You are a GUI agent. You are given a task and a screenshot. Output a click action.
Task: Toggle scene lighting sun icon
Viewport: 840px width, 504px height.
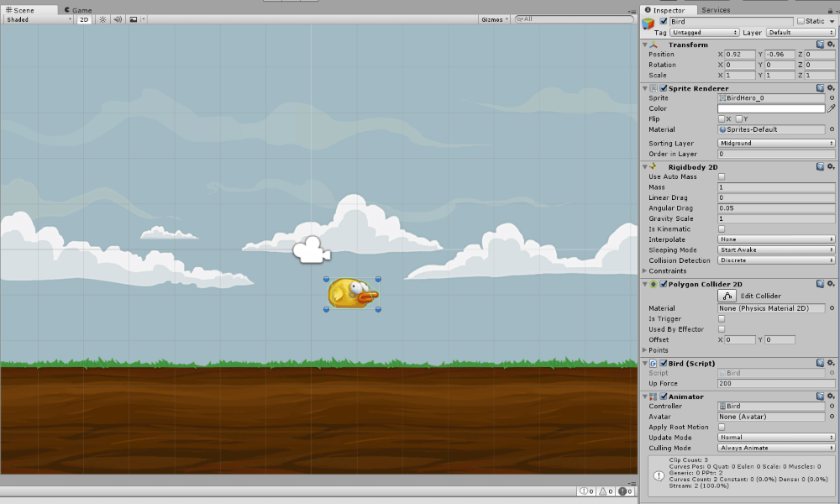click(x=102, y=19)
